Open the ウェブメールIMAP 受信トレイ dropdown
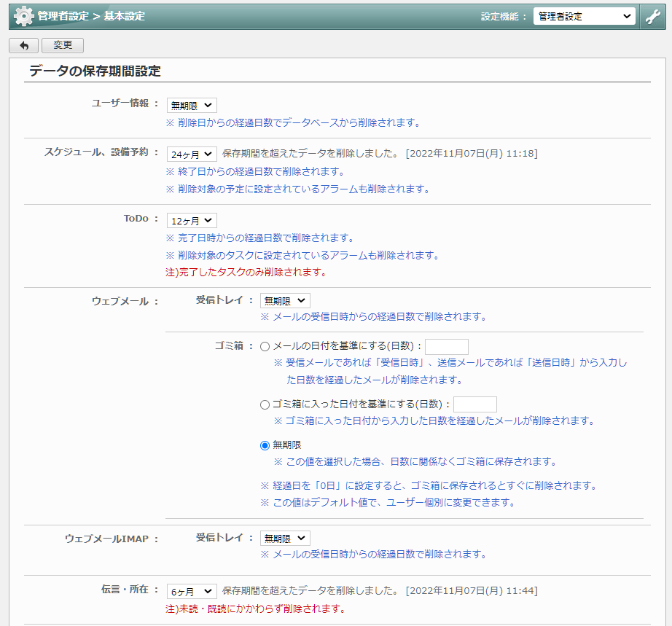 pyautogui.click(x=285, y=538)
